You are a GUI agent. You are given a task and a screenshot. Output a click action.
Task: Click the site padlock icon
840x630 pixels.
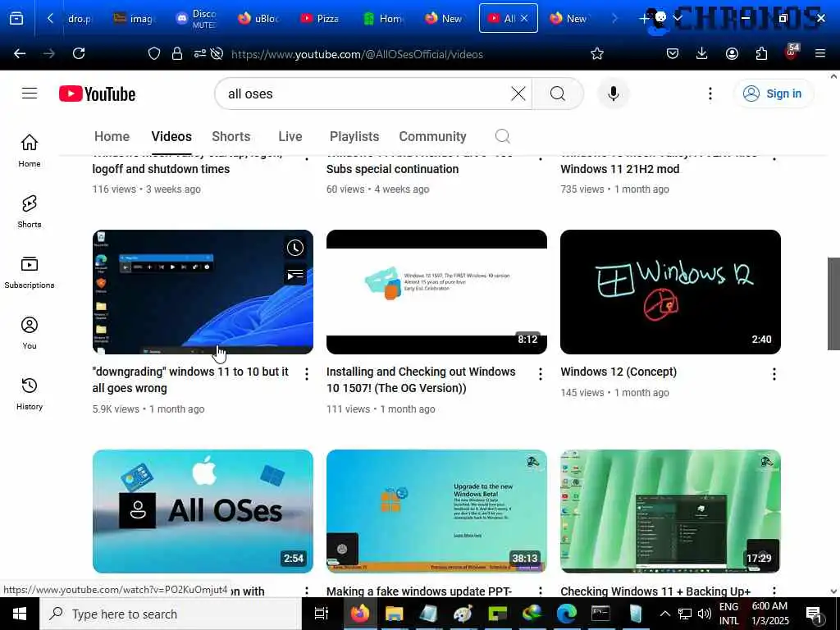[177, 53]
